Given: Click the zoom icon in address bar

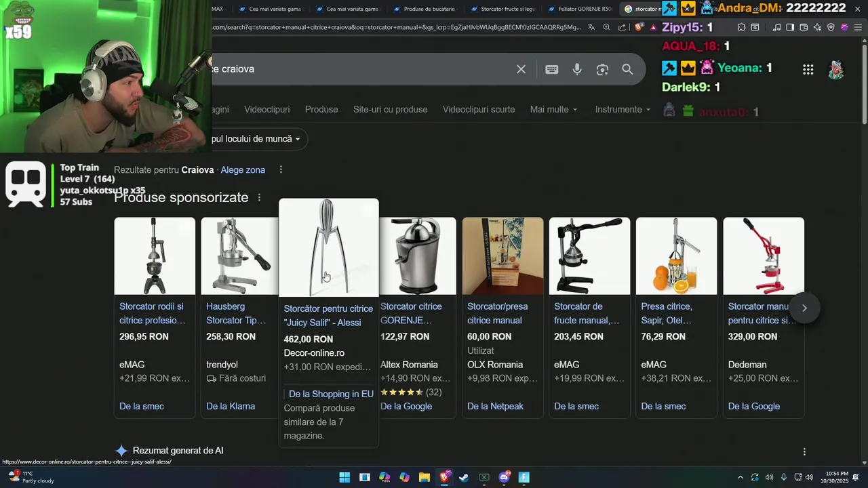Looking at the screenshot, I should pos(606,27).
